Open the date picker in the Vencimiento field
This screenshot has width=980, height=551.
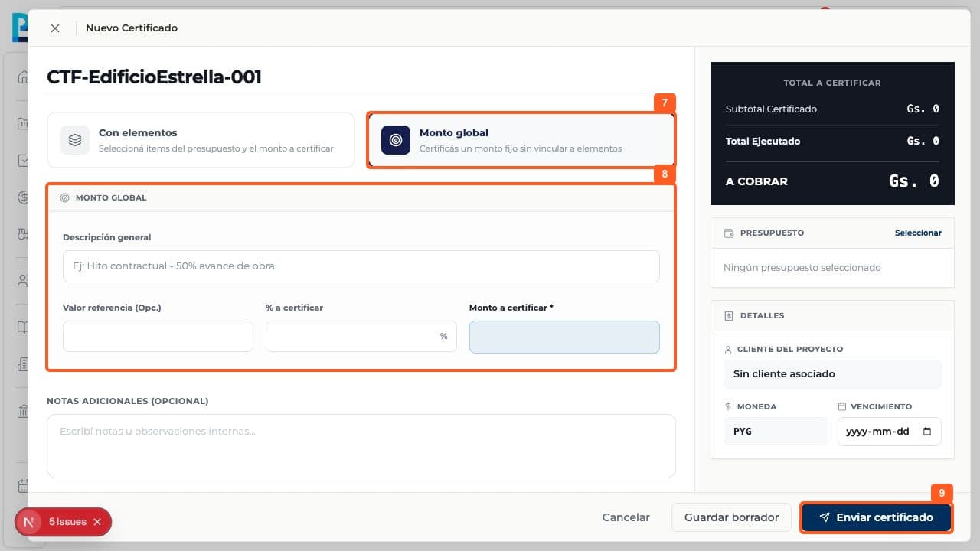click(927, 431)
